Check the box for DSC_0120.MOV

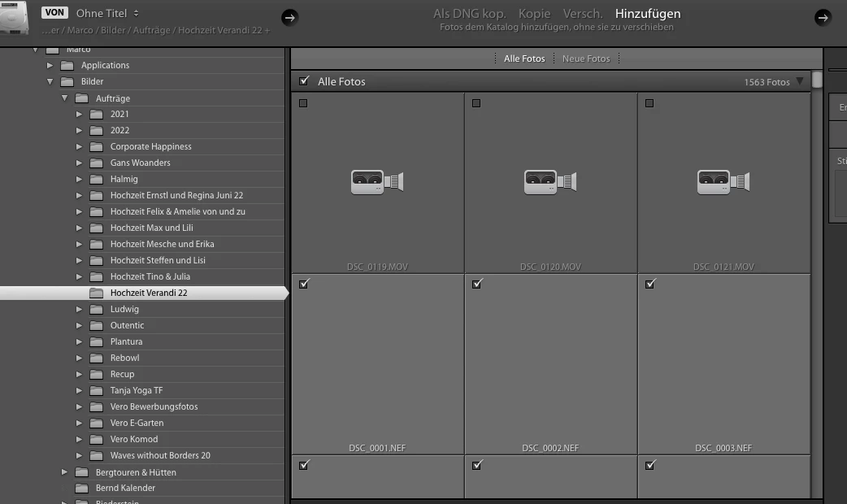(x=476, y=103)
